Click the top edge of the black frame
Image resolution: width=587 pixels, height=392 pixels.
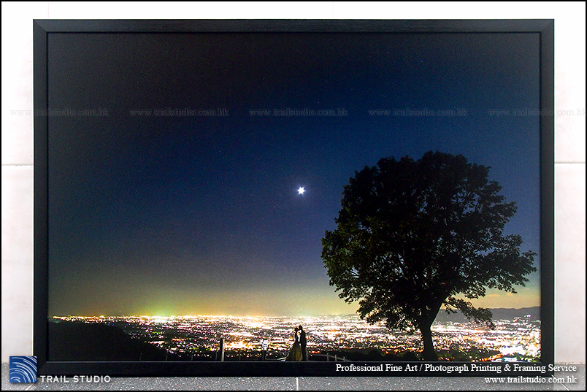pyautogui.click(x=292, y=26)
